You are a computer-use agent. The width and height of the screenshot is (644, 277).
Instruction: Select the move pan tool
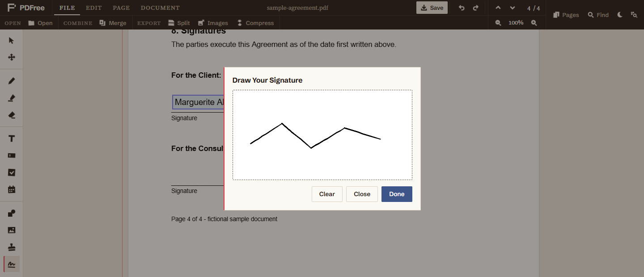12,57
